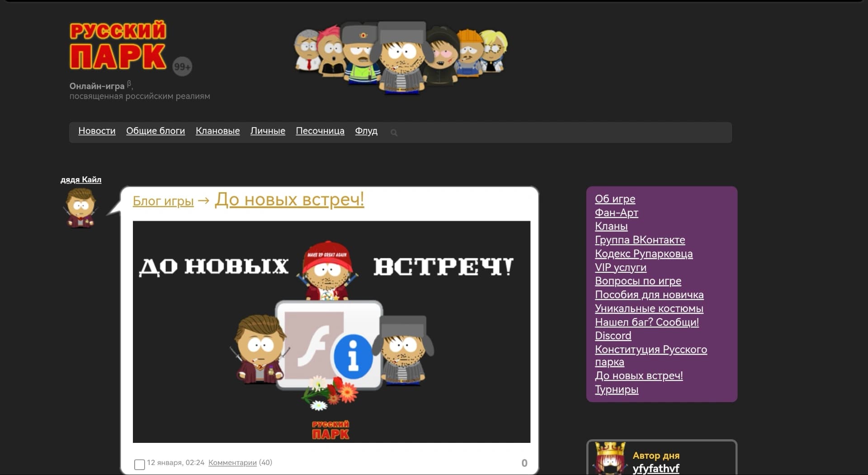
Task: Open the Блог игры link
Action: 163,201
